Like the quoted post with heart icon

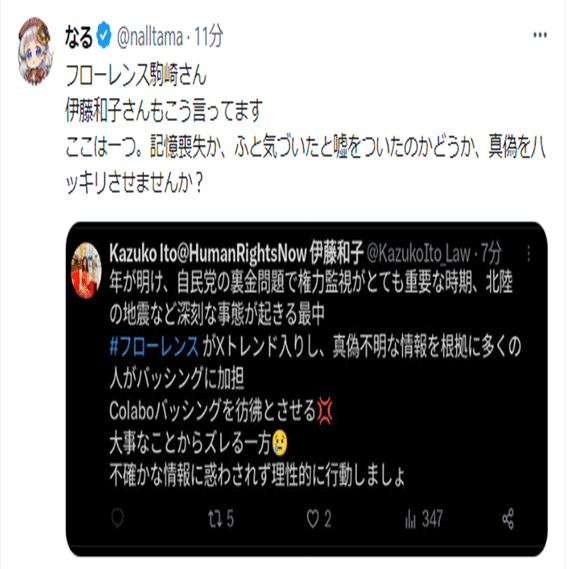[x=313, y=519]
